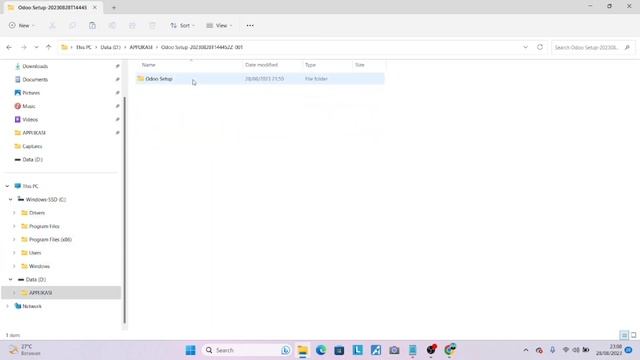Click APLIKASI in the address bar
The width and height of the screenshot is (640, 360).
point(141,47)
